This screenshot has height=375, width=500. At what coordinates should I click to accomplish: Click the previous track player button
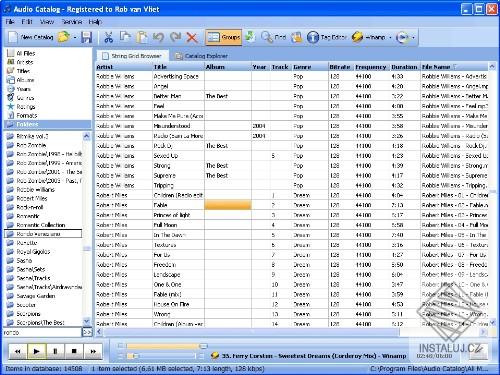coord(18,351)
